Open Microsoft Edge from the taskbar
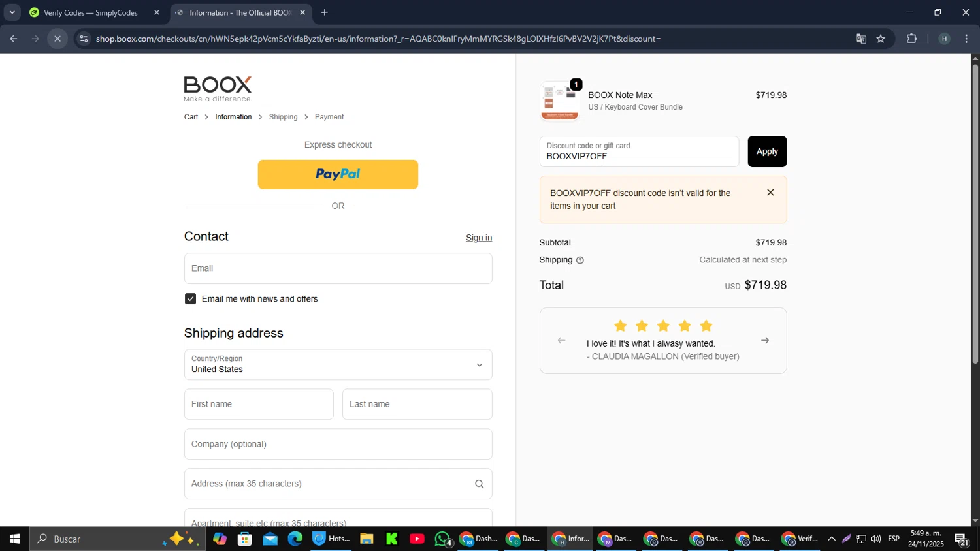This screenshot has width=980, height=551. click(295, 539)
